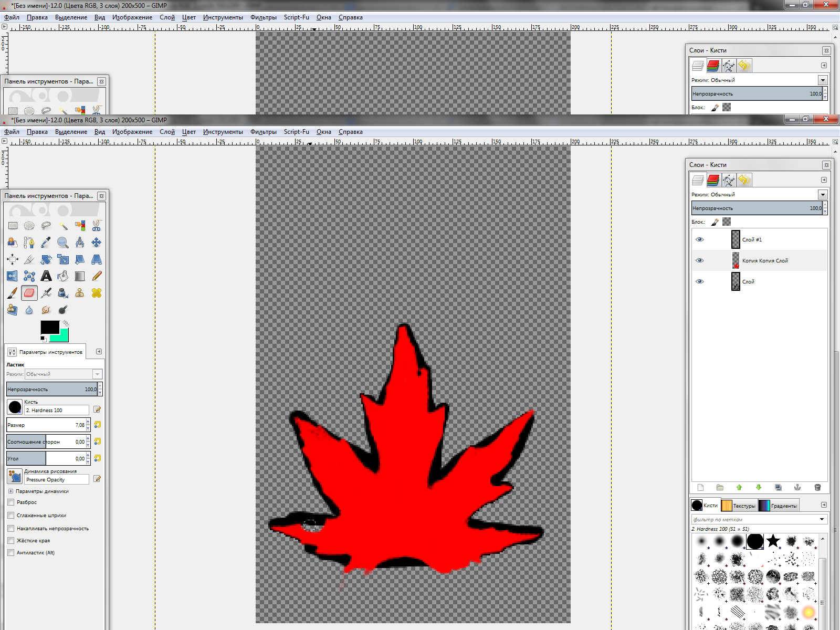Select the Rotate tool
The height and width of the screenshot is (630, 840).
pos(46,259)
